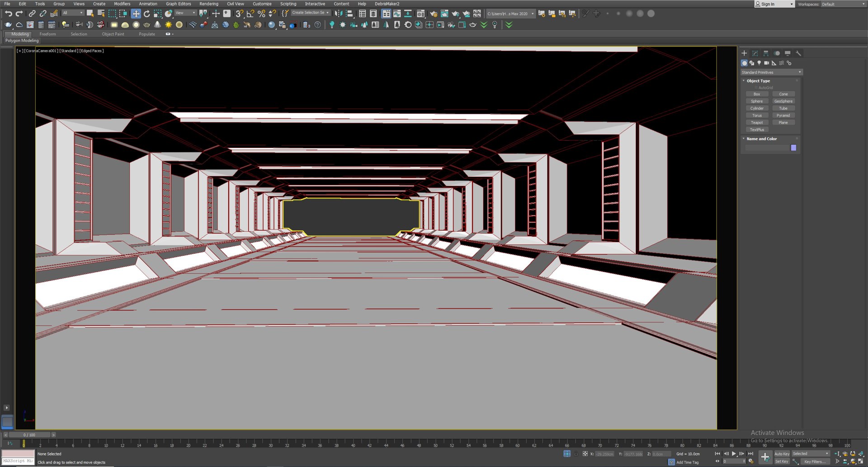
Task: Switch to the Object Paint ribbon tab
Action: coord(113,34)
